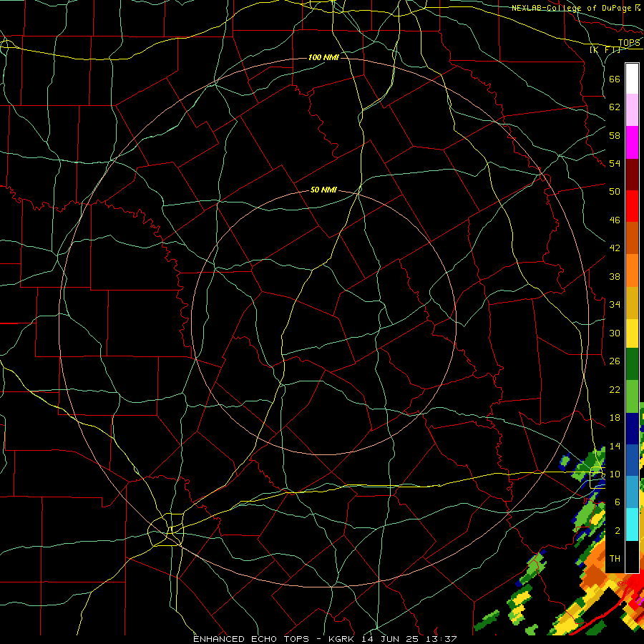Click the "38" scale value
Viewport: 644px width, 644px height.
(x=615, y=277)
